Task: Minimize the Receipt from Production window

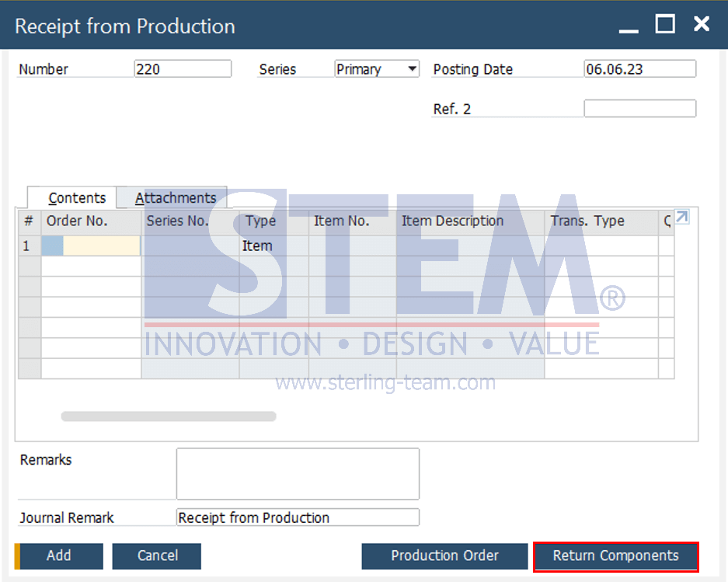Action: tap(629, 25)
